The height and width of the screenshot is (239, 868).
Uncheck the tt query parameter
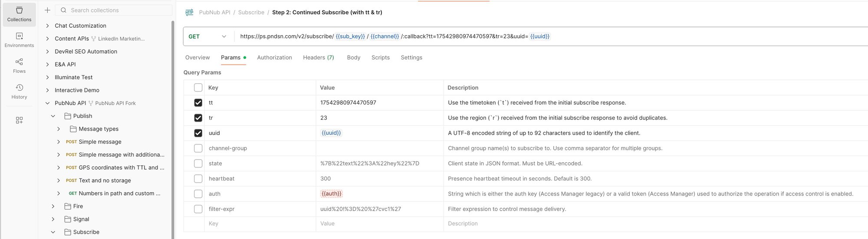click(x=198, y=103)
